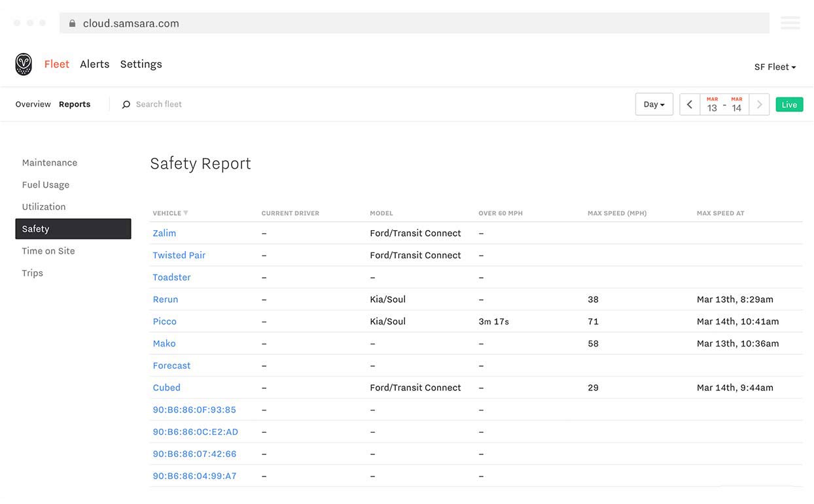Open the Alerts top menu

95,64
